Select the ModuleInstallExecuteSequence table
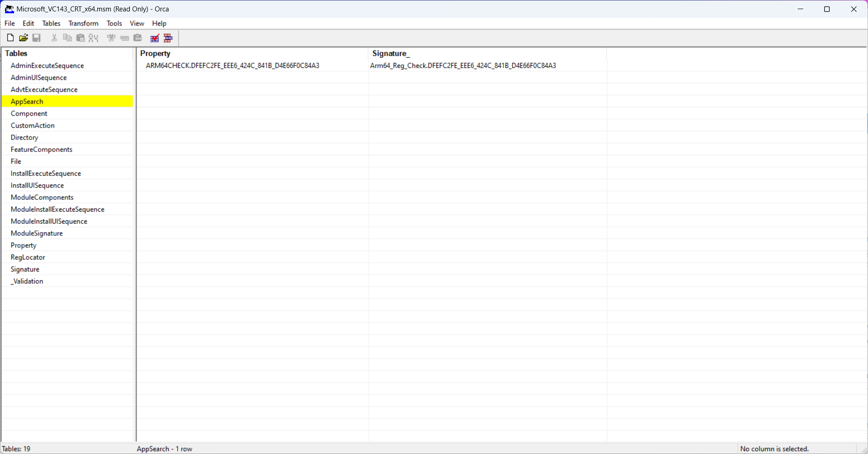The image size is (868, 454). pos(68,209)
